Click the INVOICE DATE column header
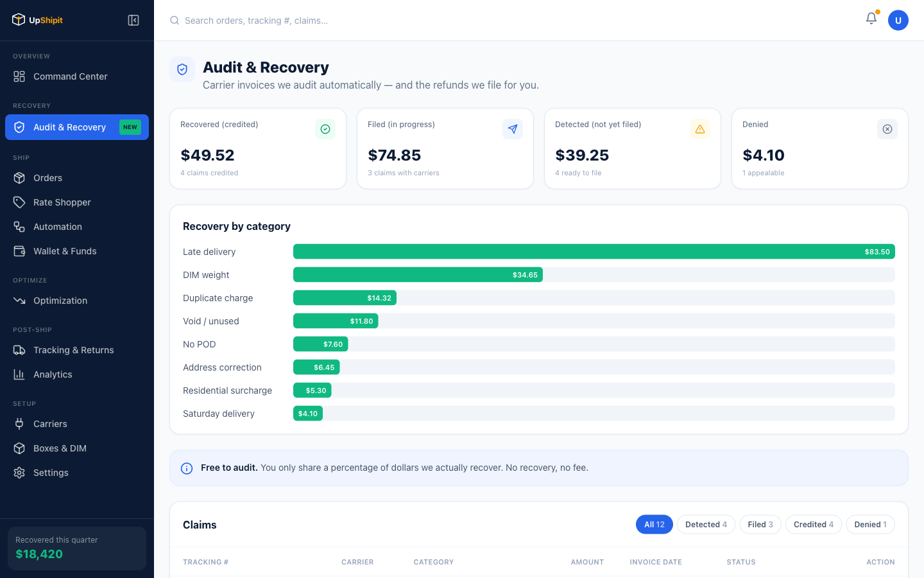 click(656, 562)
